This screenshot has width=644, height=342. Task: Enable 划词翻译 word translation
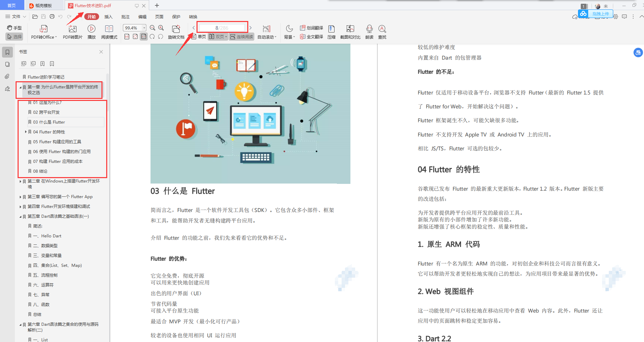pyautogui.click(x=311, y=28)
